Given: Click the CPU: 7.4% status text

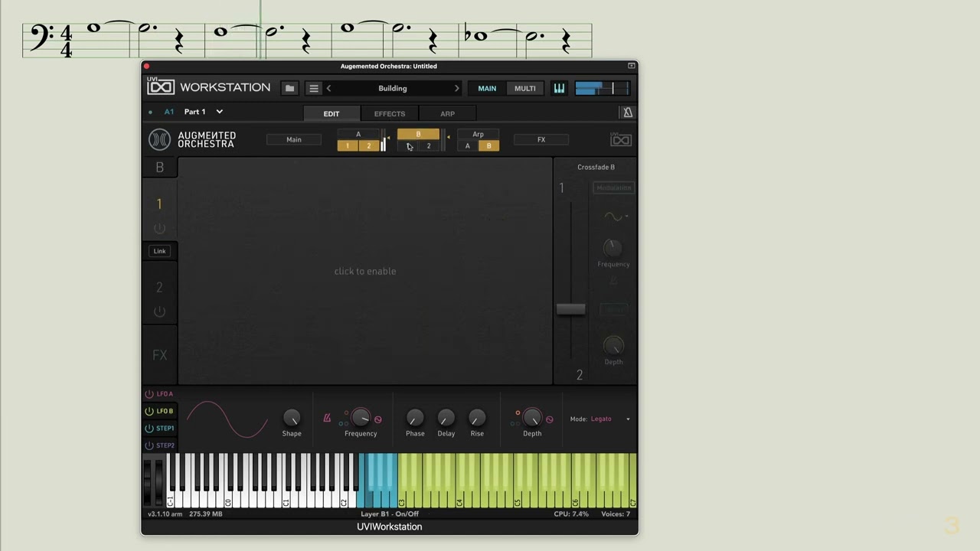Looking at the screenshot, I should pyautogui.click(x=571, y=514).
